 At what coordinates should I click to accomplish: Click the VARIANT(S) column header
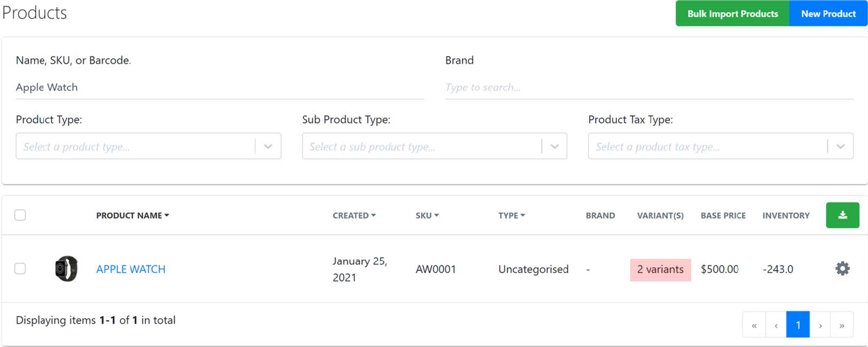coord(660,216)
